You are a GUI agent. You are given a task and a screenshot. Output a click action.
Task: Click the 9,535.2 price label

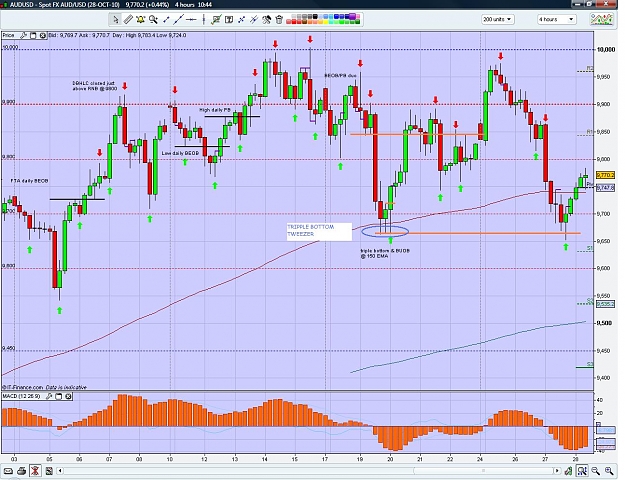point(605,304)
